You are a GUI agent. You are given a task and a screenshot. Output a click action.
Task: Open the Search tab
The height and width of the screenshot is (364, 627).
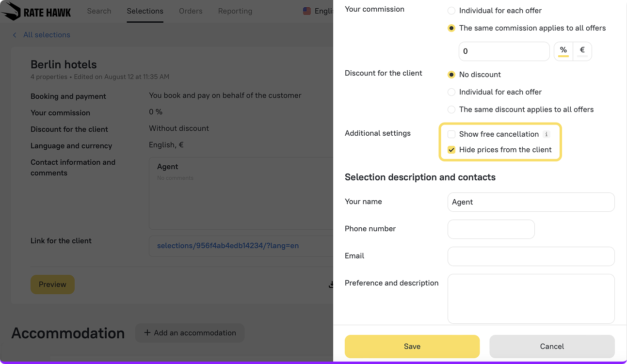[99, 11]
